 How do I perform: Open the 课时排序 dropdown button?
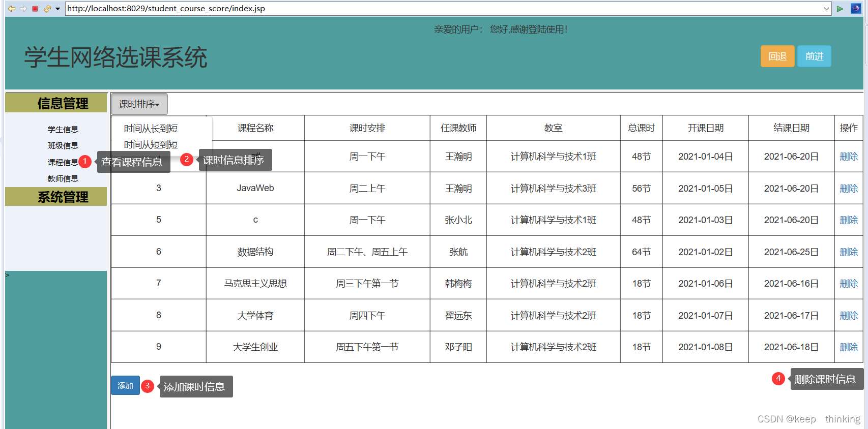139,104
